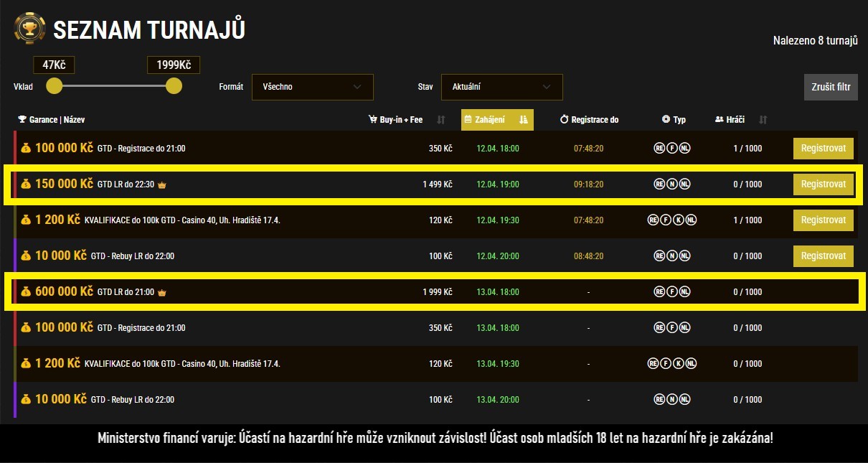Viewport: 868px width, 463px height.
Task: Open the 600 000 Kč GTD LR do 21:00 tournament name
Action: (126, 292)
